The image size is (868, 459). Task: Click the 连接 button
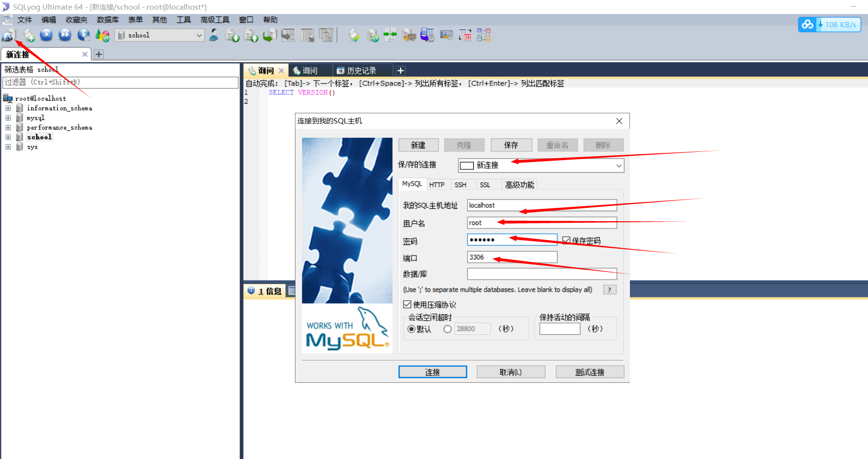click(x=432, y=372)
